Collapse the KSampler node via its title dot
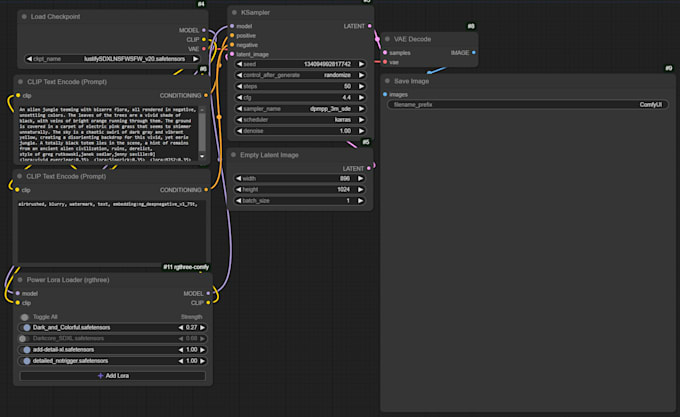Screen dimensions: 680x417 pos(235,13)
